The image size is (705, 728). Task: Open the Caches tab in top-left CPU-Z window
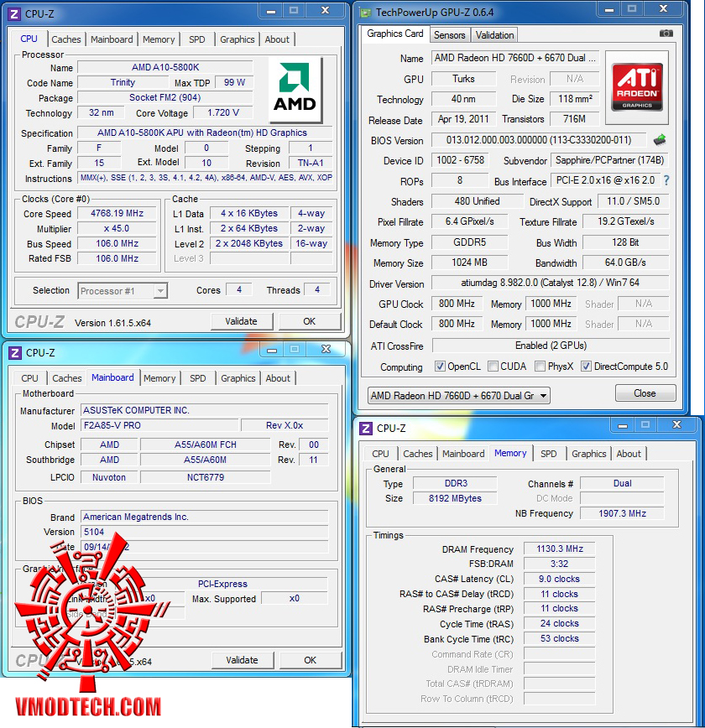point(66,39)
